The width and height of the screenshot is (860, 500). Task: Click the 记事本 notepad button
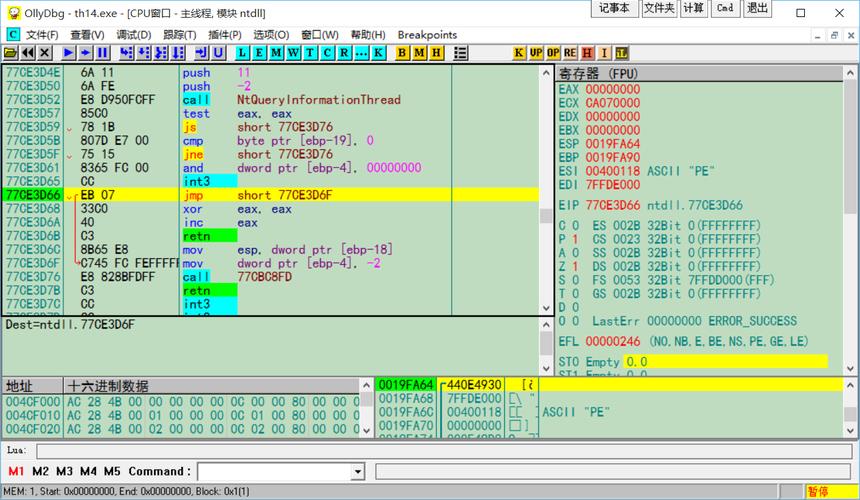pos(614,8)
